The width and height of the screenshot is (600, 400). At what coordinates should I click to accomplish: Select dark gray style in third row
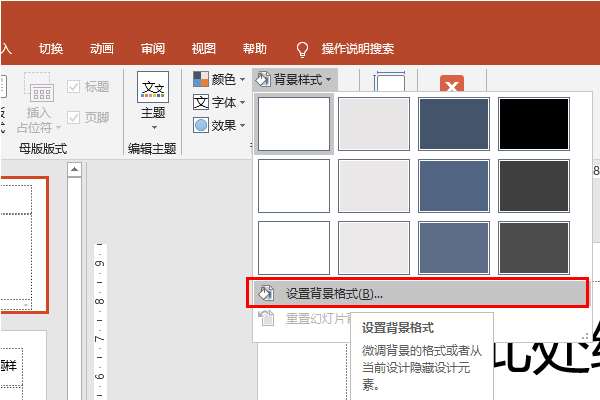tap(534, 248)
